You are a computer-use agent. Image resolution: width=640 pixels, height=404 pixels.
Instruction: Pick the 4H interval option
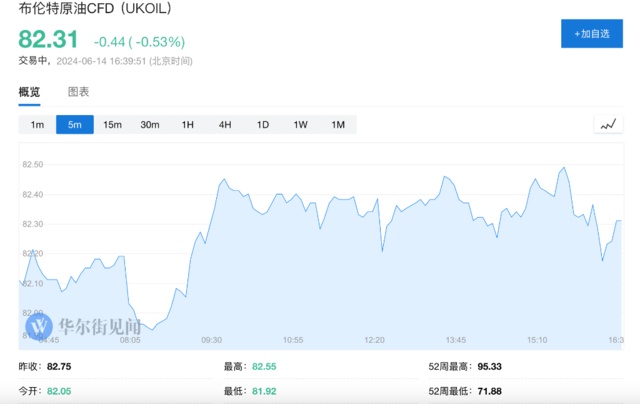click(x=225, y=125)
